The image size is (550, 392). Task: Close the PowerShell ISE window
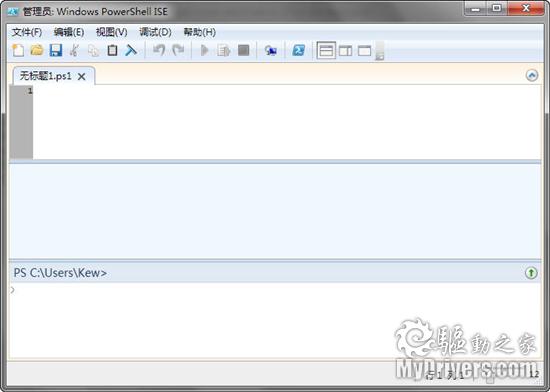526,8
